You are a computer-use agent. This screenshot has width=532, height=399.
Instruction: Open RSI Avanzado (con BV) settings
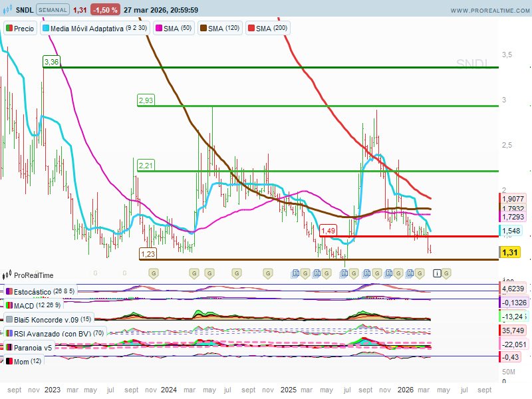[x=55, y=334]
